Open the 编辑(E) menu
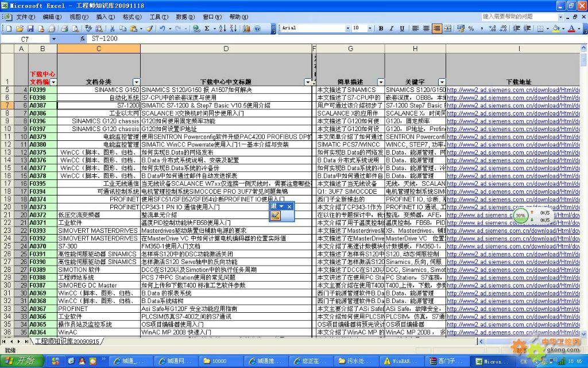The image size is (588, 368). point(52,17)
